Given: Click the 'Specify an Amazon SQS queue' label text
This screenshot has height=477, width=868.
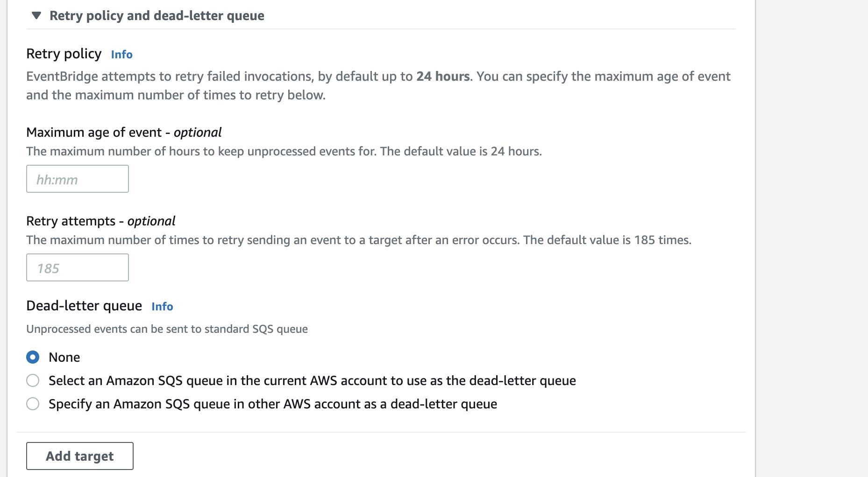Looking at the screenshot, I should tap(272, 404).
